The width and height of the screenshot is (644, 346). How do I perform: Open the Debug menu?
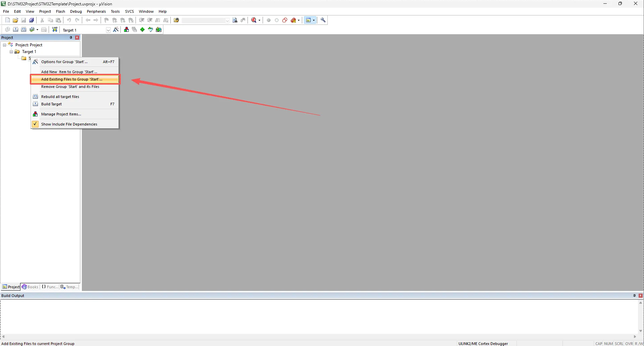point(76,11)
